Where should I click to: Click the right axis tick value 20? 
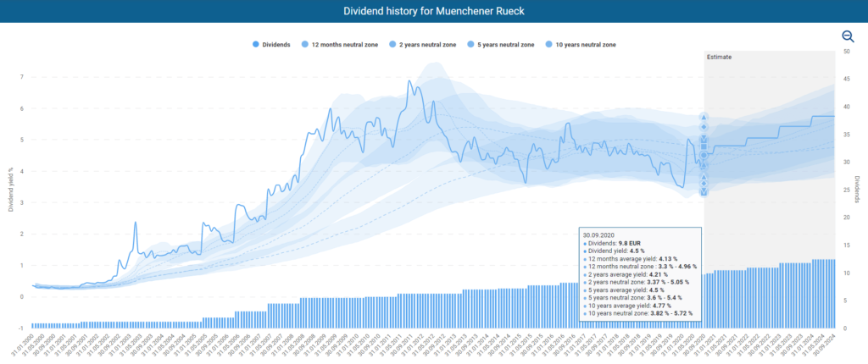point(847,218)
